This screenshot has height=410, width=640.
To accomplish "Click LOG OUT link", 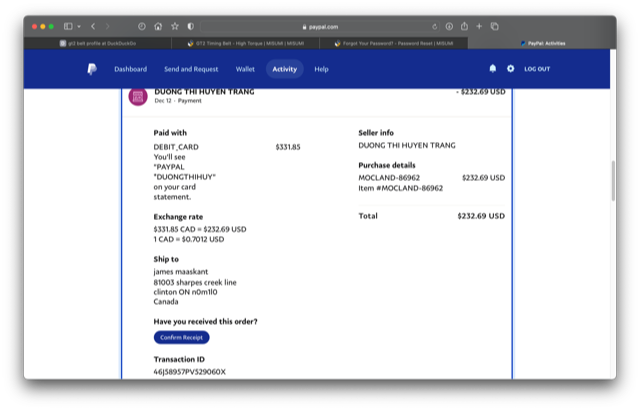I will coord(537,69).
